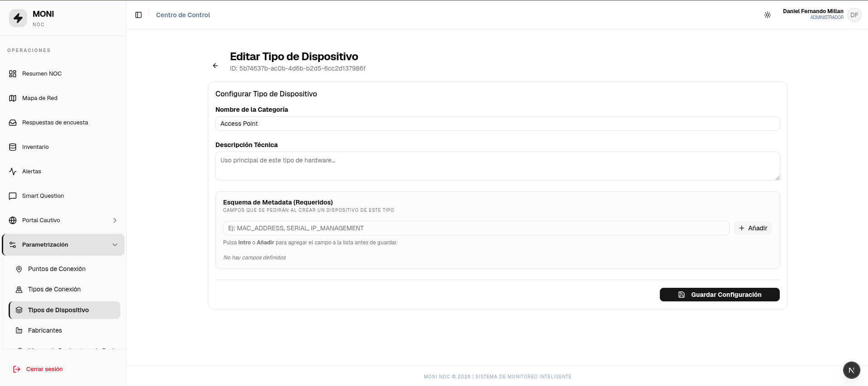Click the Respuestas de encuesta inbox icon
The width and height of the screenshot is (868, 386).
pos(13,123)
